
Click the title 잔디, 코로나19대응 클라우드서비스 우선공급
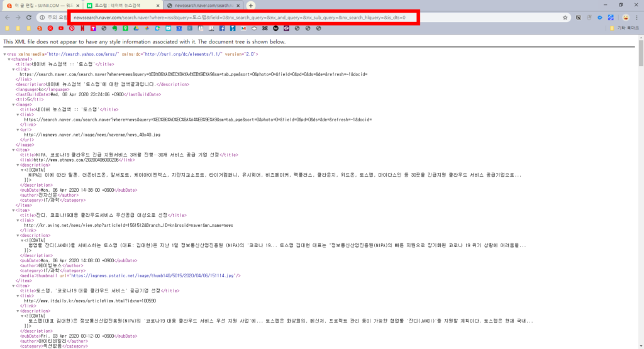pyautogui.click(x=101, y=215)
